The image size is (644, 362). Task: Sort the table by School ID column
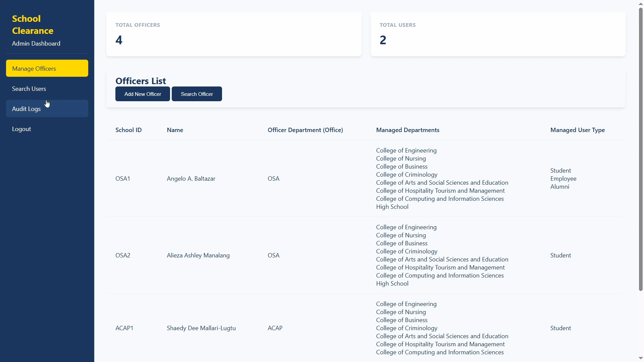point(128,130)
